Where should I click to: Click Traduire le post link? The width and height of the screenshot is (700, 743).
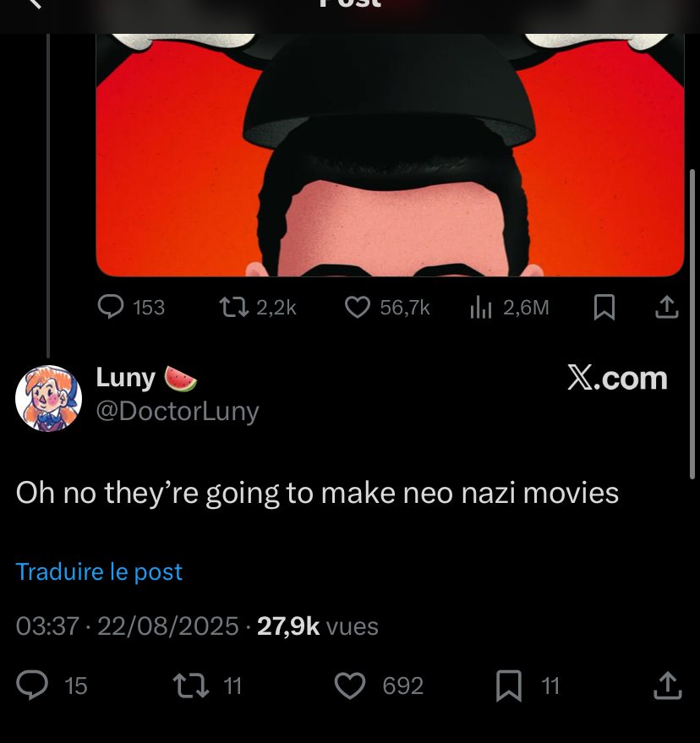pos(99,571)
